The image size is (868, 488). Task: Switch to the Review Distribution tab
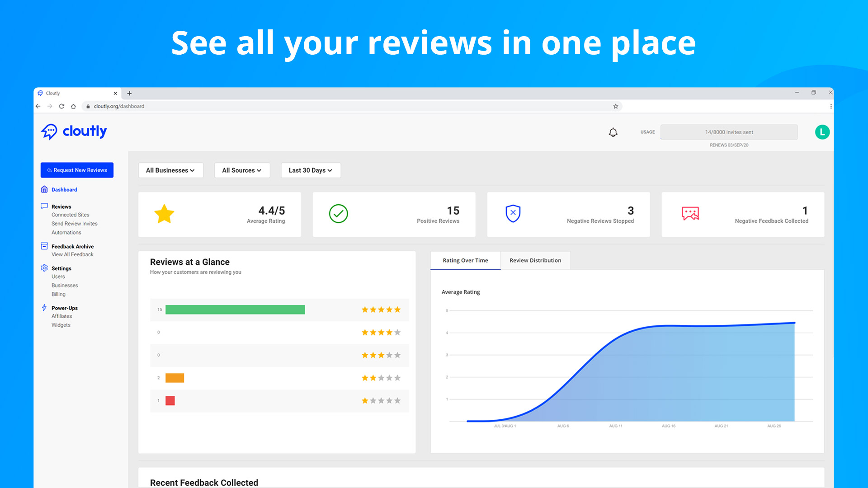click(x=535, y=261)
